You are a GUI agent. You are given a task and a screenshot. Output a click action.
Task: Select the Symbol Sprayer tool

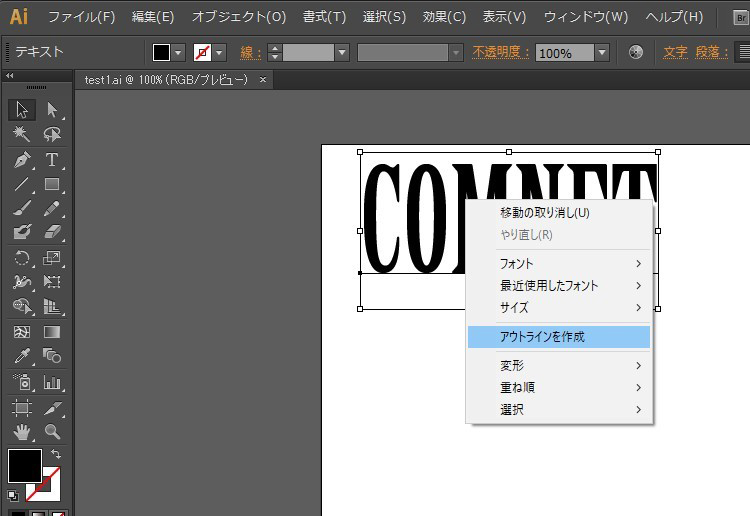tap(22, 382)
